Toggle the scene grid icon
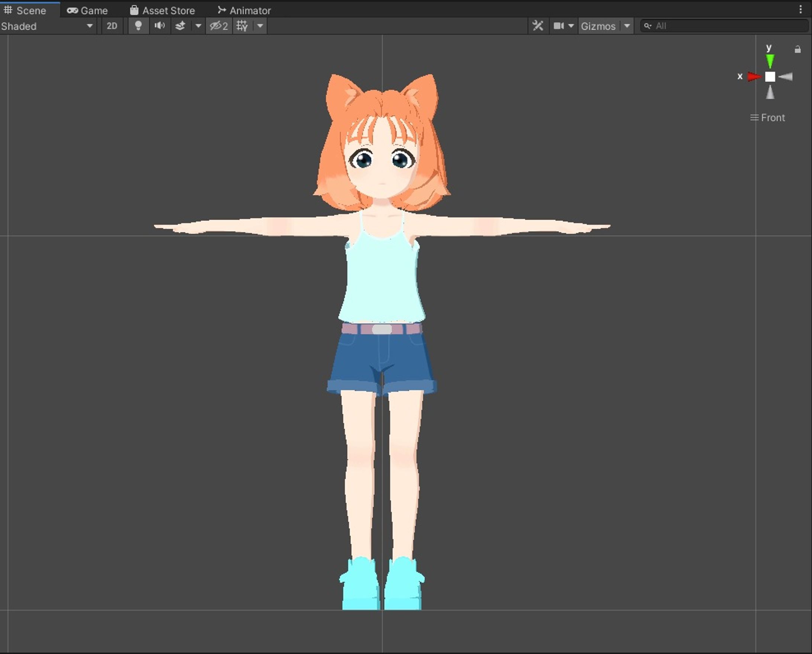Viewport: 812px width, 654px height. pos(242,26)
